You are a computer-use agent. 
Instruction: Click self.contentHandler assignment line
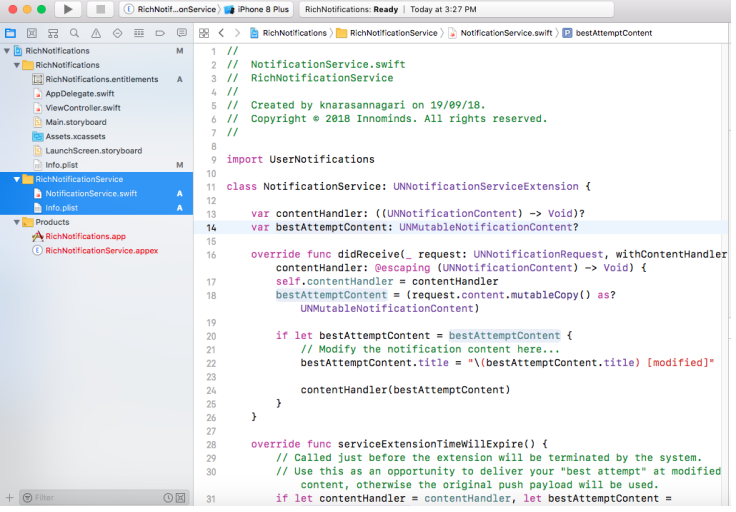[387, 282]
